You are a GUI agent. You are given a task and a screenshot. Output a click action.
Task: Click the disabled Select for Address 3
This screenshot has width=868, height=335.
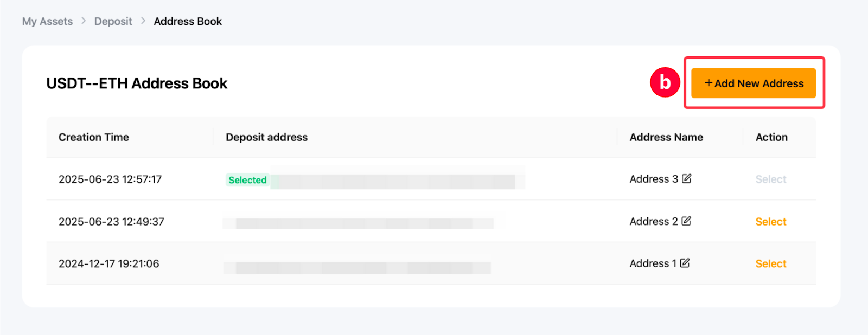pos(770,179)
